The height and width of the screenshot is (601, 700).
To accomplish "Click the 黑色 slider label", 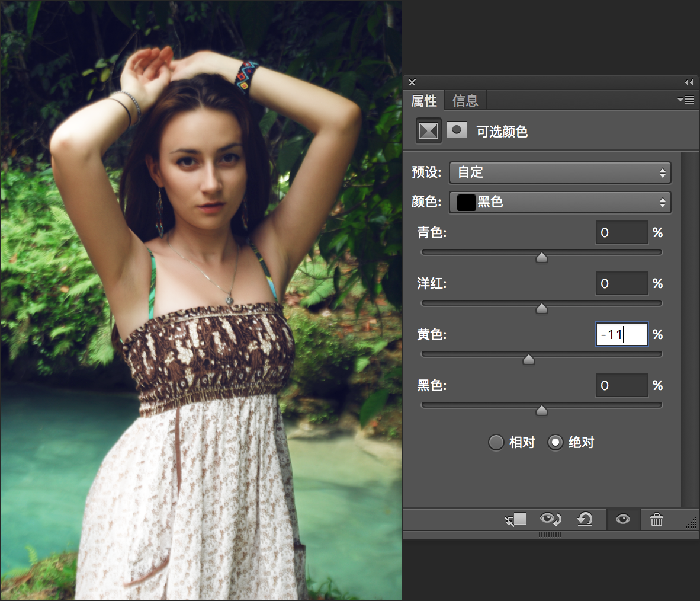I will (432, 385).
